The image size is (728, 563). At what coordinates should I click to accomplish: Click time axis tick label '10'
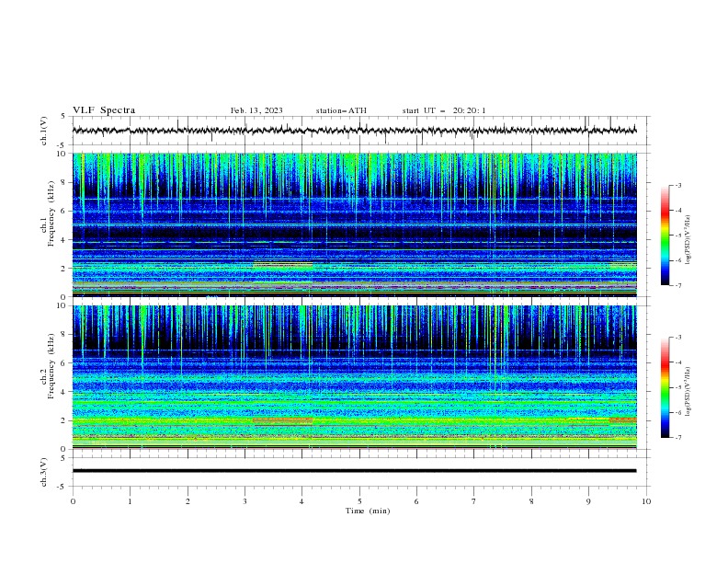click(x=646, y=501)
